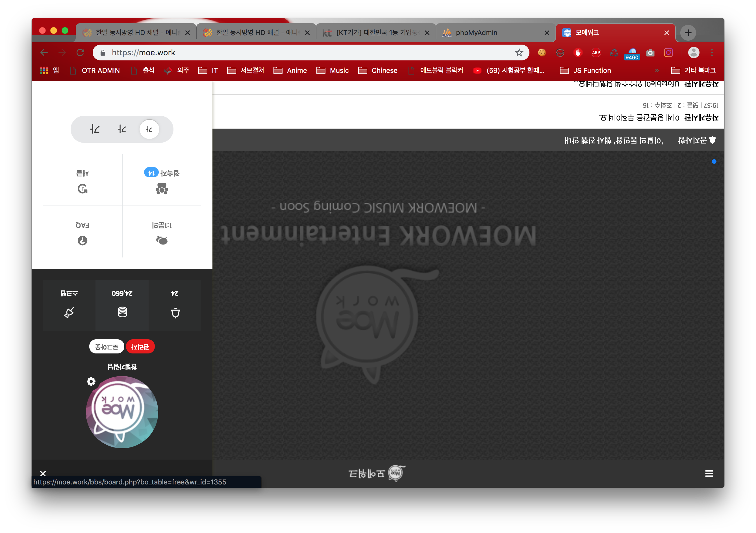Click the 접속자 count badge 14
The image size is (756, 533).
click(x=151, y=173)
